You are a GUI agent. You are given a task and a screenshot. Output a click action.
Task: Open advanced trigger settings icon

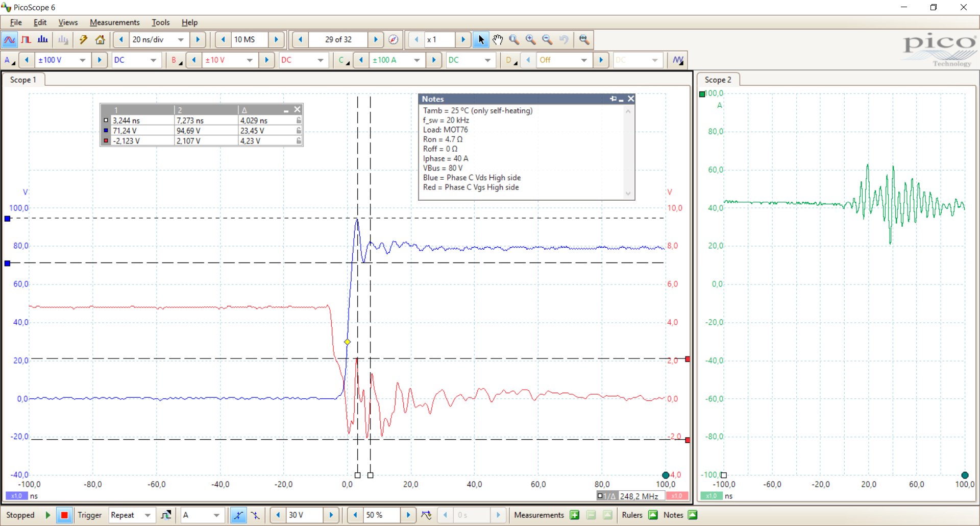(166, 515)
